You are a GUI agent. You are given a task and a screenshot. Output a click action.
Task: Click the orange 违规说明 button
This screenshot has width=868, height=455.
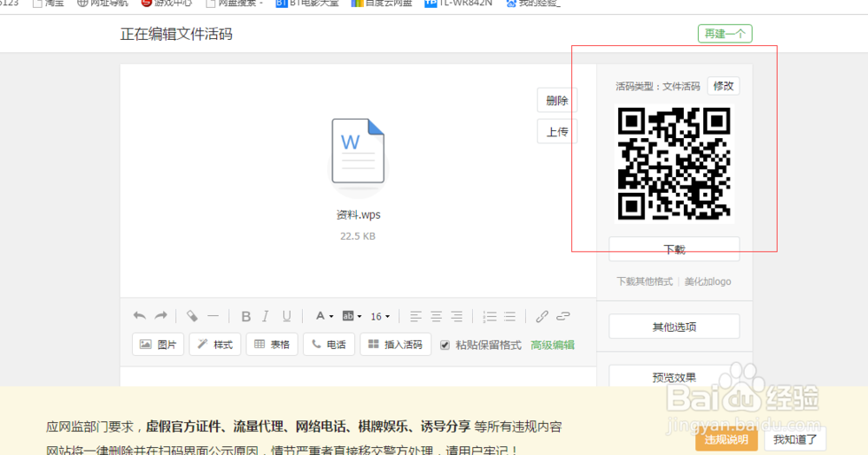(x=727, y=439)
